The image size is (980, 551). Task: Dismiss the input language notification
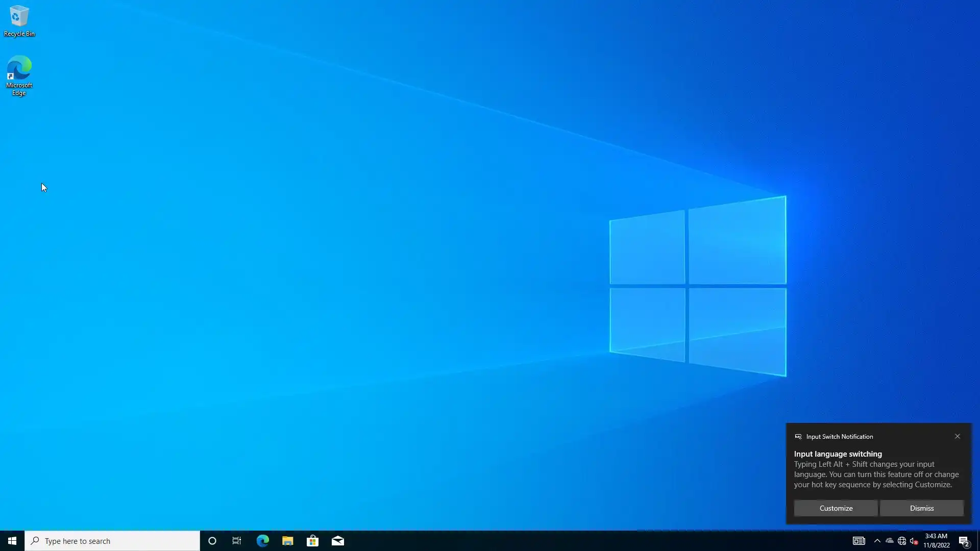[x=921, y=508]
